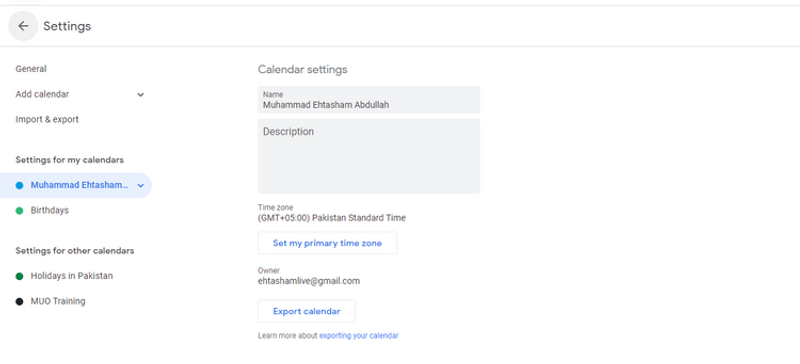Open Import & export section
Screen dimensions: 800x364
(47, 119)
